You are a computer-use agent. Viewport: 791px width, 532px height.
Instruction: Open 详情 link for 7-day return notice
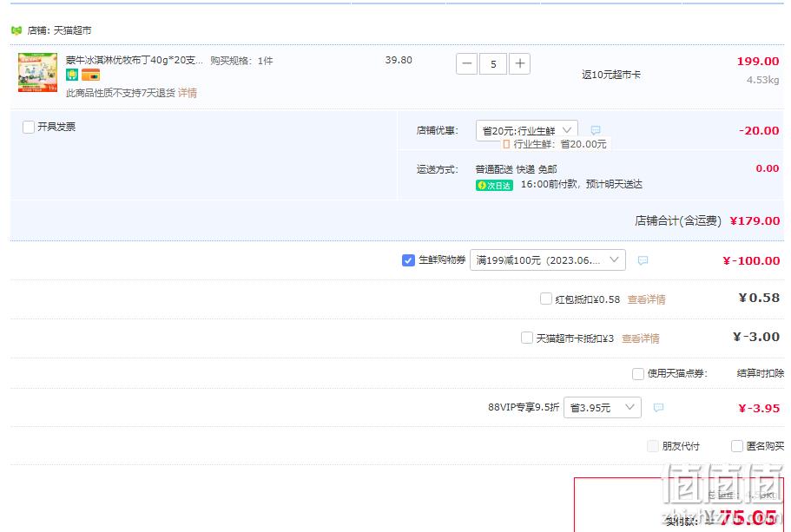coord(188,93)
